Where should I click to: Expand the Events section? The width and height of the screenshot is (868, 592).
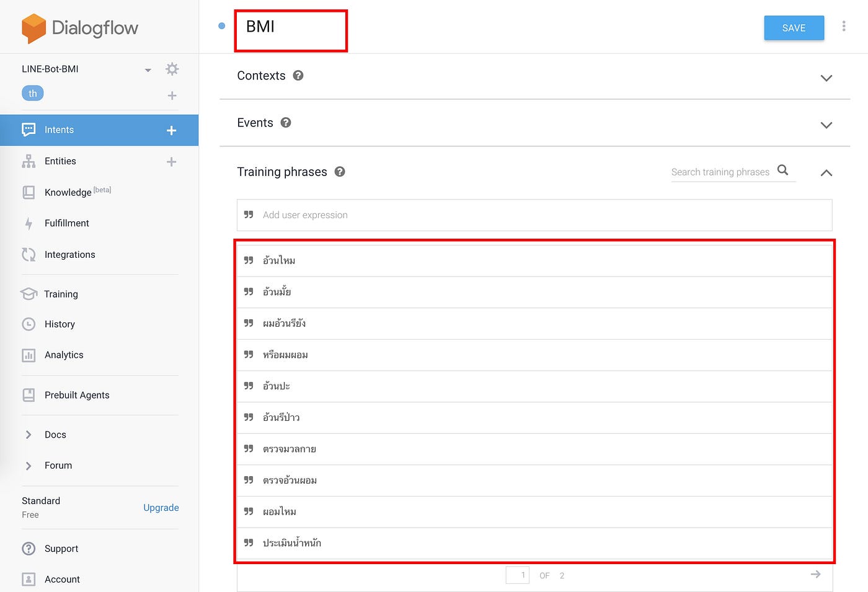[x=826, y=125]
